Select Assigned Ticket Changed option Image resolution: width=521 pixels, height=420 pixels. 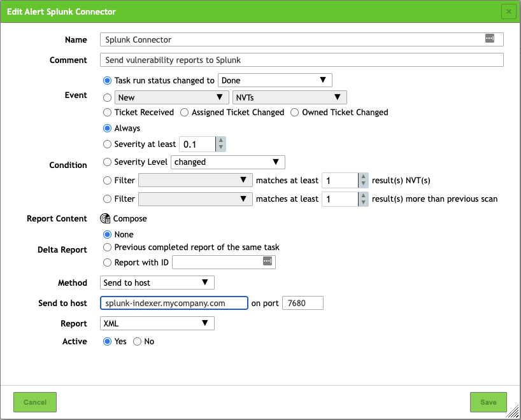pyautogui.click(x=184, y=112)
